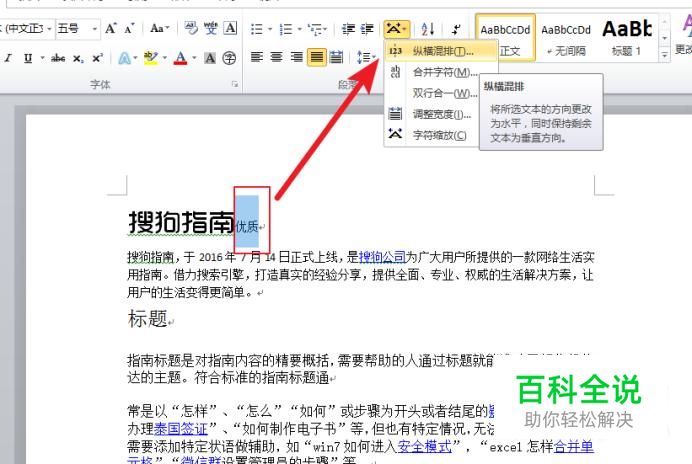692x464 pixels.
Task: Expand the highlight color dropdown arrow
Action: coord(165,58)
